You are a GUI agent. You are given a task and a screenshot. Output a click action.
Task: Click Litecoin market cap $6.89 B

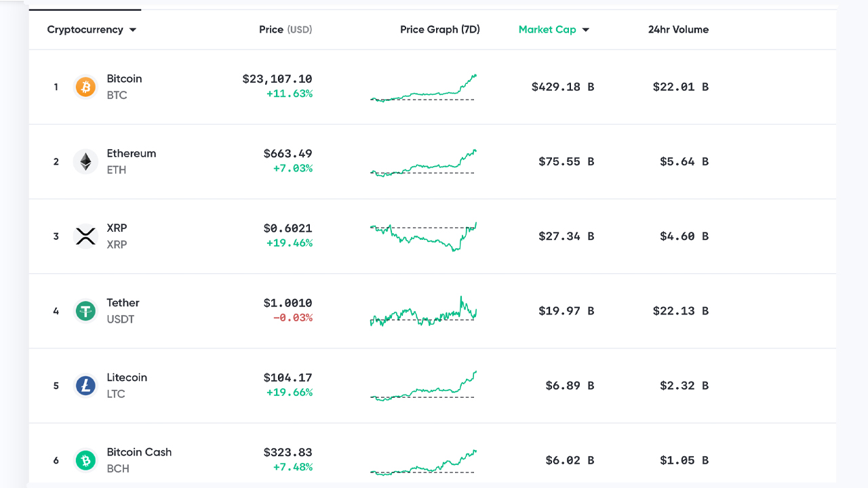570,386
